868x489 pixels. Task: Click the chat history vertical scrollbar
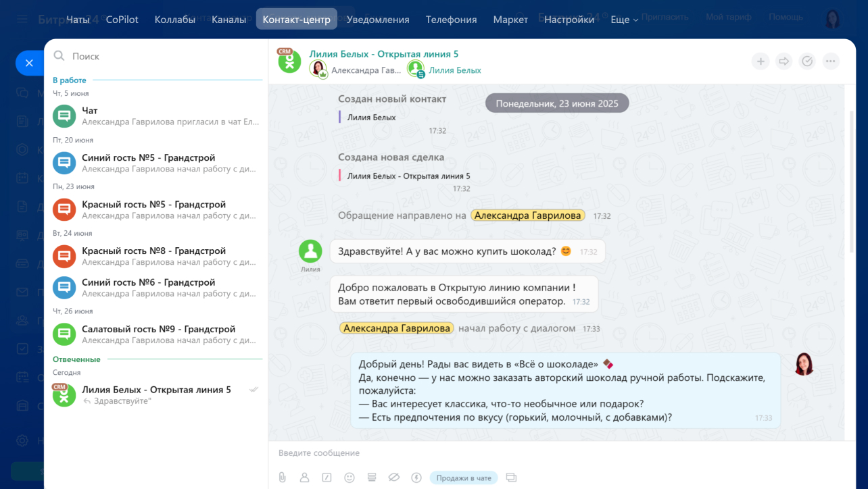pyautogui.click(x=851, y=182)
